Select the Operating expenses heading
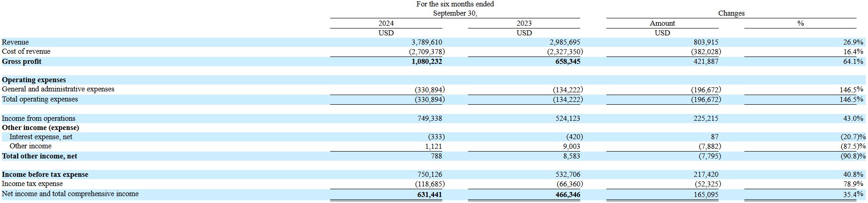Viewport: 868px width, 203px height. 34,80
